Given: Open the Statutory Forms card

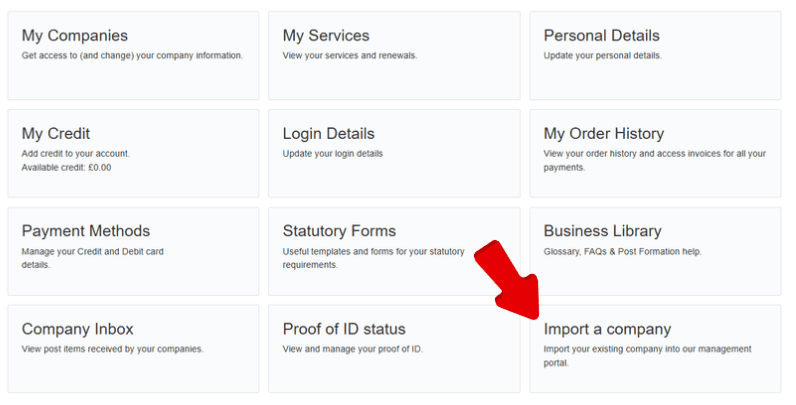Looking at the screenshot, I should click(x=394, y=251).
